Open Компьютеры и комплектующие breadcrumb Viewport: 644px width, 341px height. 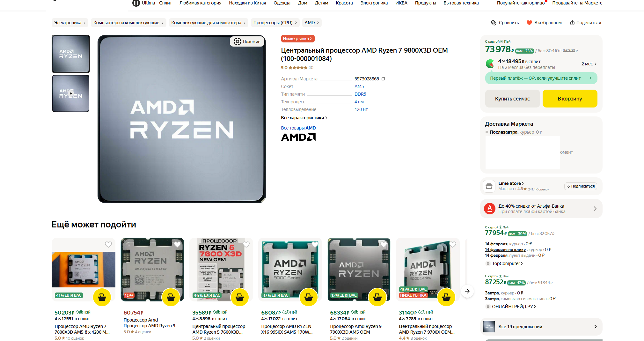128,23
